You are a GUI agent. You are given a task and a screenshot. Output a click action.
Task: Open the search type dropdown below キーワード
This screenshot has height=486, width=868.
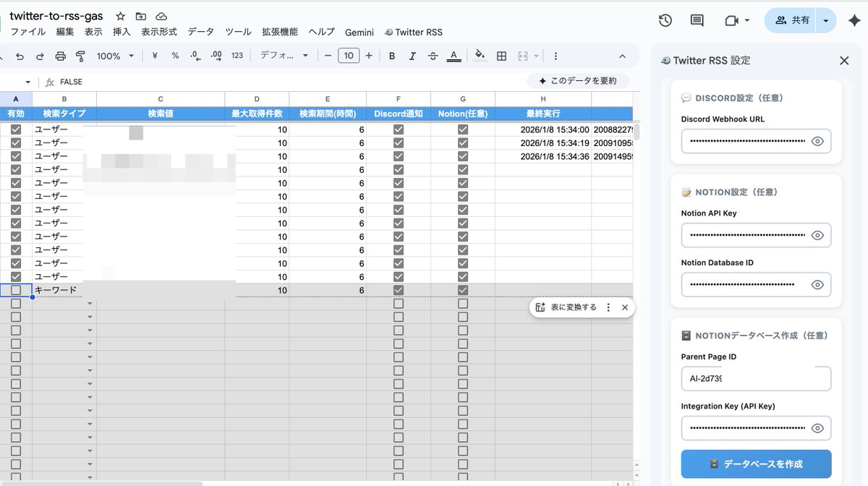tap(90, 304)
